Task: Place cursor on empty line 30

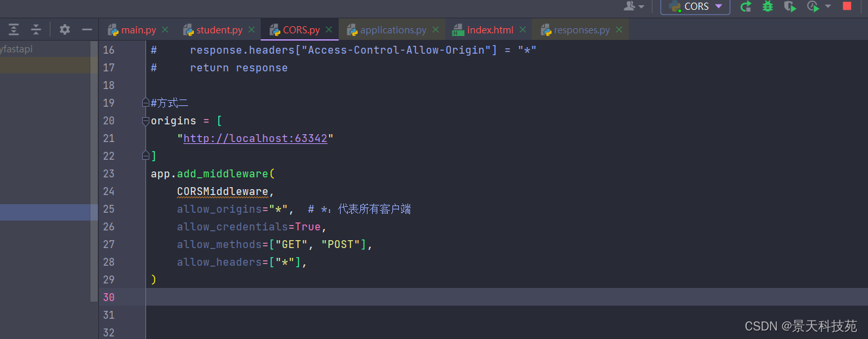Action: pyautogui.click(x=506, y=297)
